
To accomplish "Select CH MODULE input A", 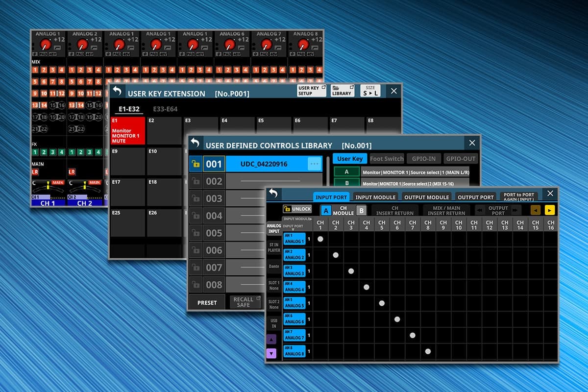I will 326,211.
